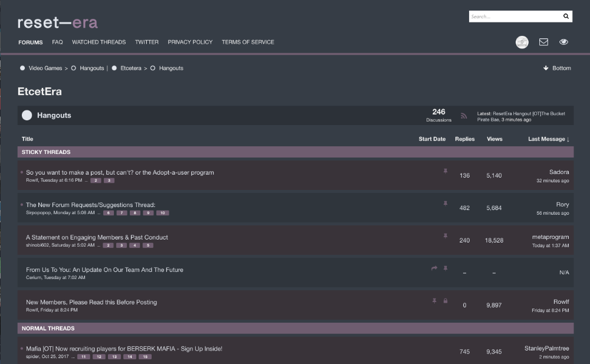
Task: Go to page 11 of Mafia thread
Action: [84, 356]
